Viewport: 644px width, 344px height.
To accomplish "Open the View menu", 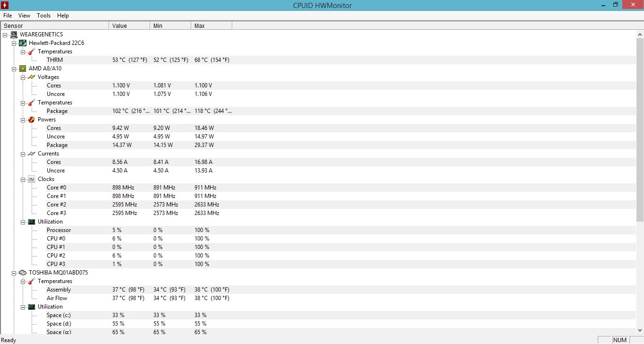I will [24, 16].
